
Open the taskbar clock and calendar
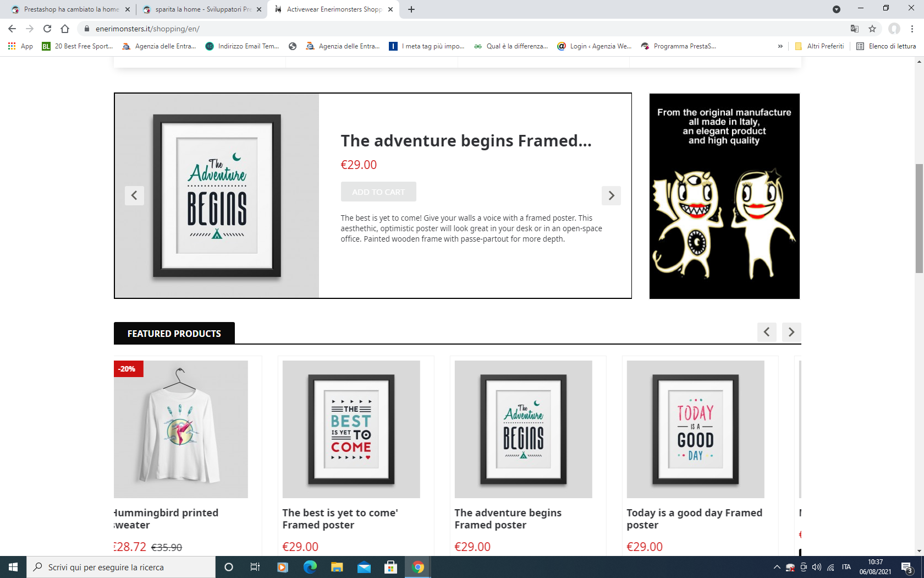pos(875,567)
